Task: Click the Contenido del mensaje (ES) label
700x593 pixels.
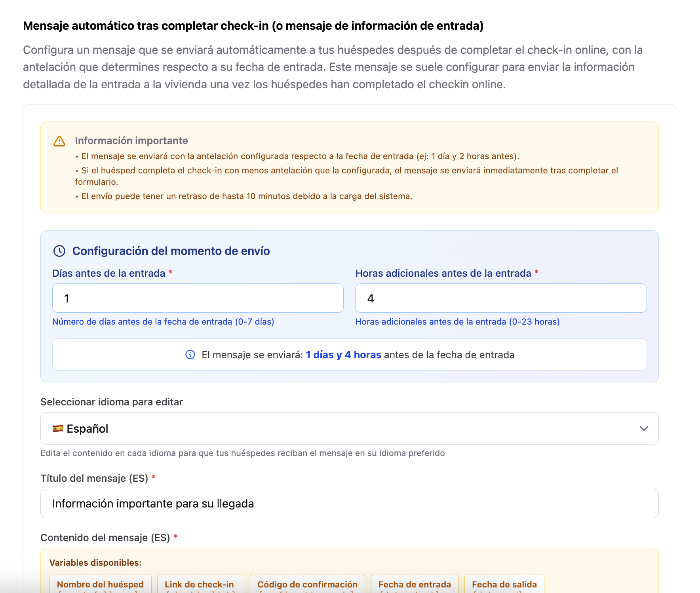Action: [105, 538]
